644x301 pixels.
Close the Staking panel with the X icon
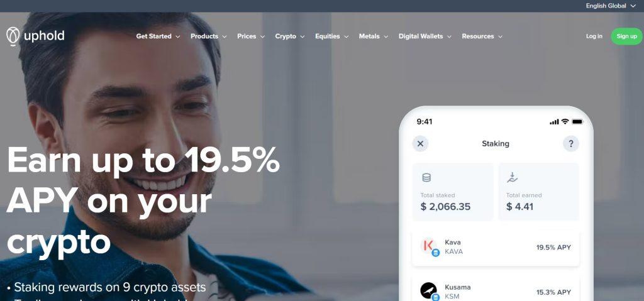[420, 144]
